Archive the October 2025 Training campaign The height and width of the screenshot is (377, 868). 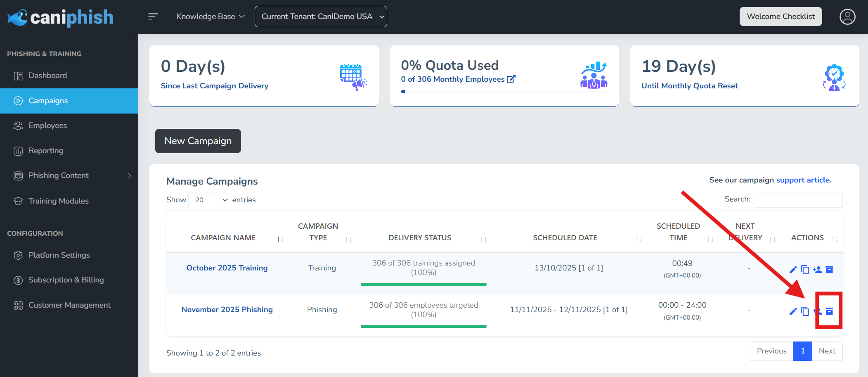829,270
